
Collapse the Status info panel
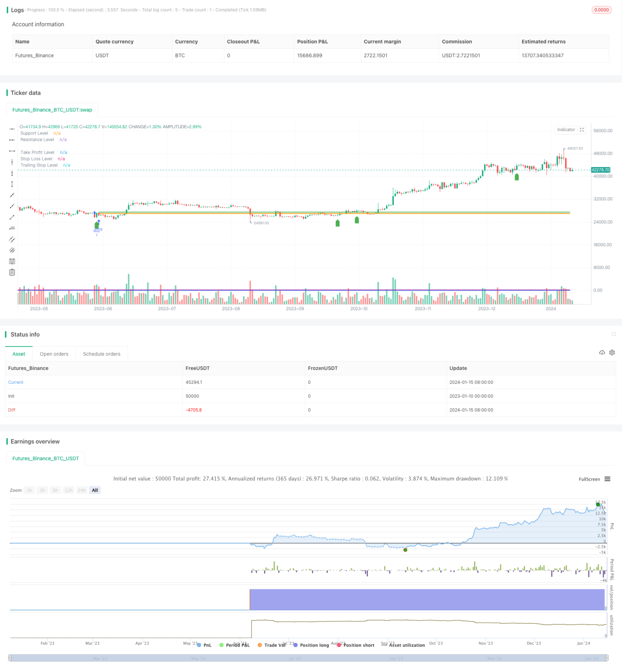(614, 334)
